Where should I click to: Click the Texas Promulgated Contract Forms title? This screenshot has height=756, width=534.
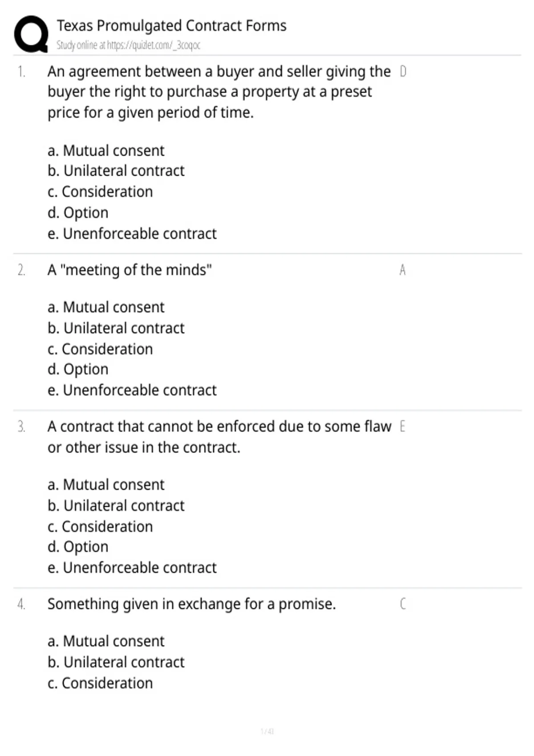coord(171,26)
